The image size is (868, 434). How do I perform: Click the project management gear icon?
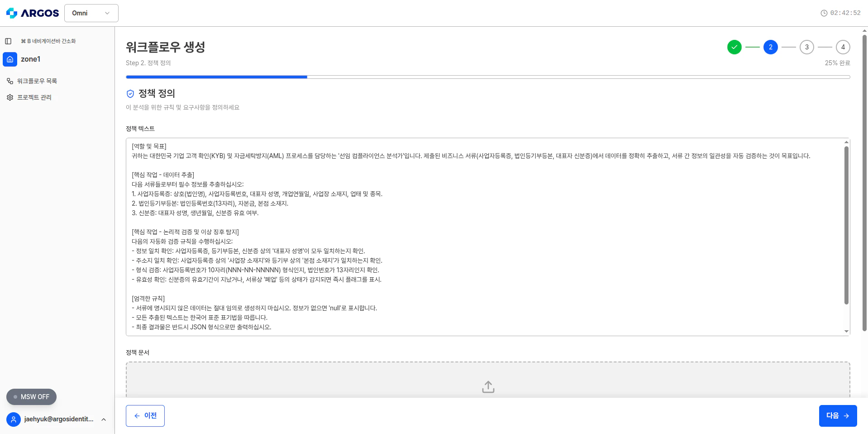tap(10, 97)
